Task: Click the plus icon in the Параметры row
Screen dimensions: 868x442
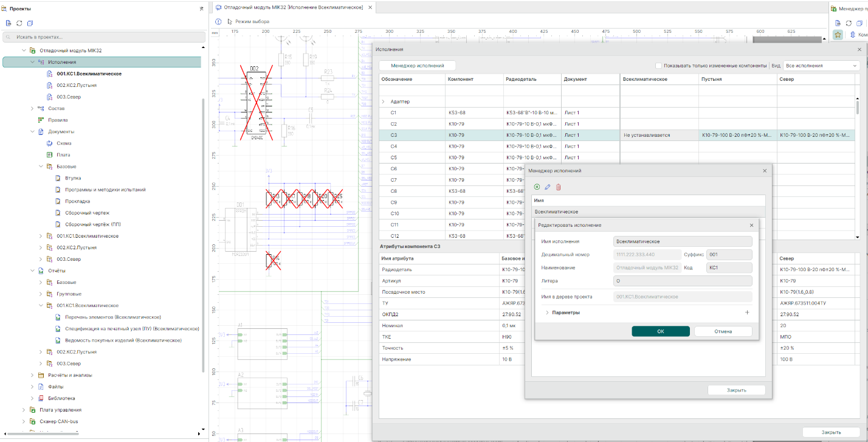Action: 747,313
